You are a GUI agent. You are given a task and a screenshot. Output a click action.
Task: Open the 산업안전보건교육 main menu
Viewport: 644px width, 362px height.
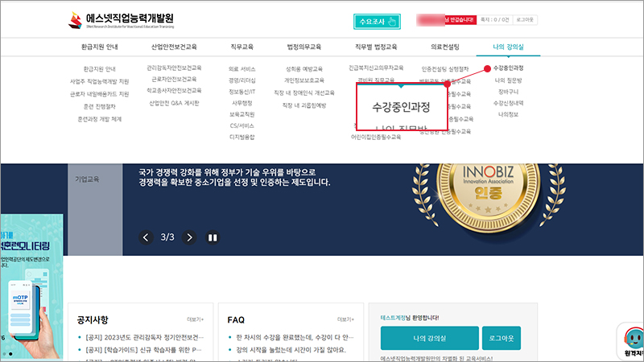174,47
